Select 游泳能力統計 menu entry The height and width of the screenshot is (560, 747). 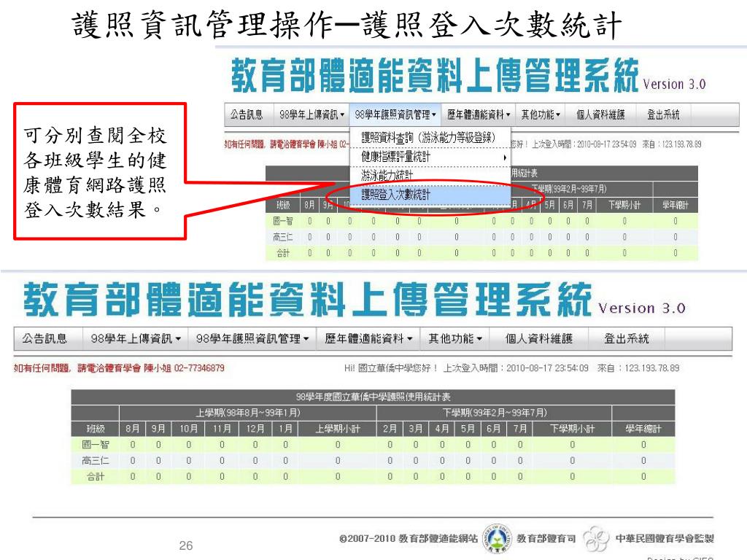(429, 175)
